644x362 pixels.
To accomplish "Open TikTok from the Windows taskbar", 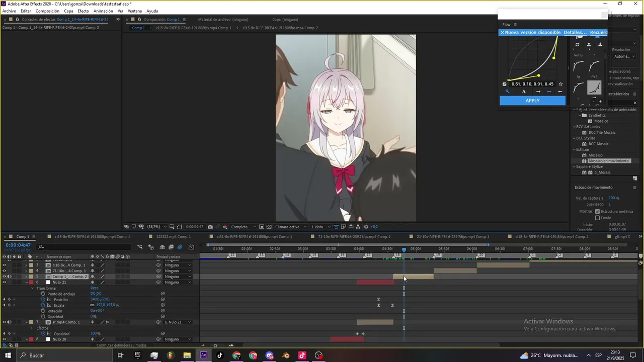I will pyautogui.click(x=220, y=355).
